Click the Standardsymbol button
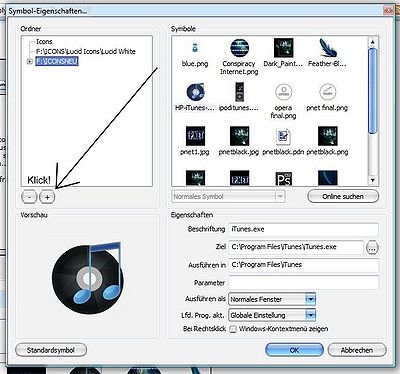 51,350
